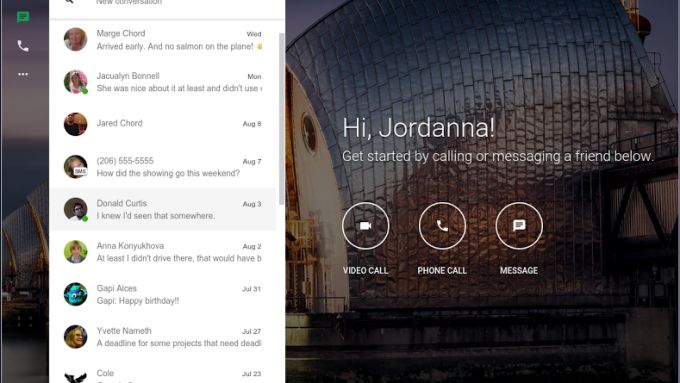Click the 'Aug 7' timestamp on the phone number conversation
The height and width of the screenshot is (383, 680).
tap(252, 162)
